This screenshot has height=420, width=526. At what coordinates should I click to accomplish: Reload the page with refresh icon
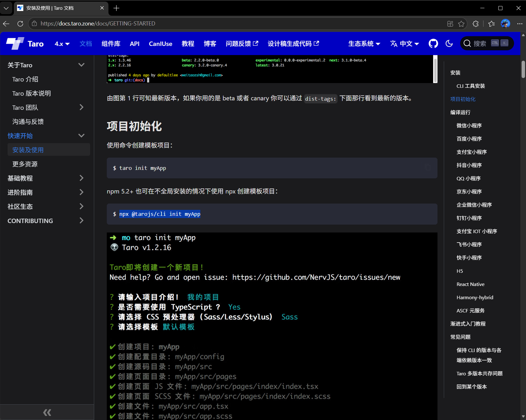(x=20, y=24)
